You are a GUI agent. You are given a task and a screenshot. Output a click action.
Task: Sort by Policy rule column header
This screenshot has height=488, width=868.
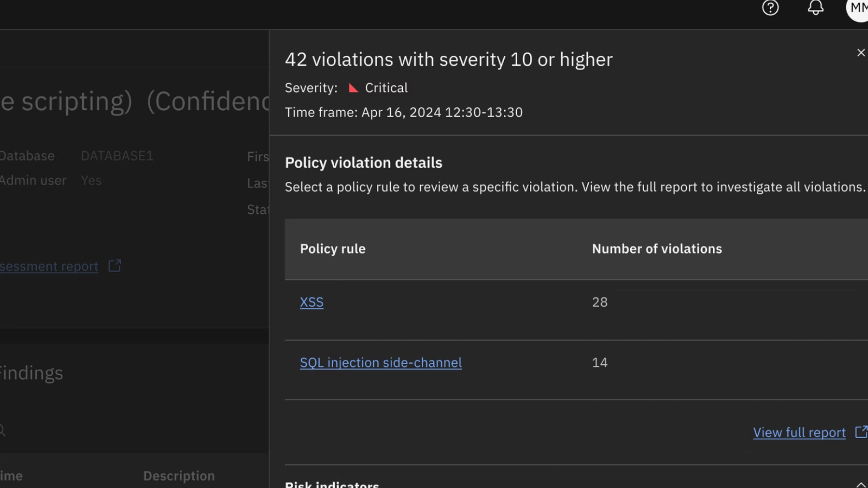(333, 249)
